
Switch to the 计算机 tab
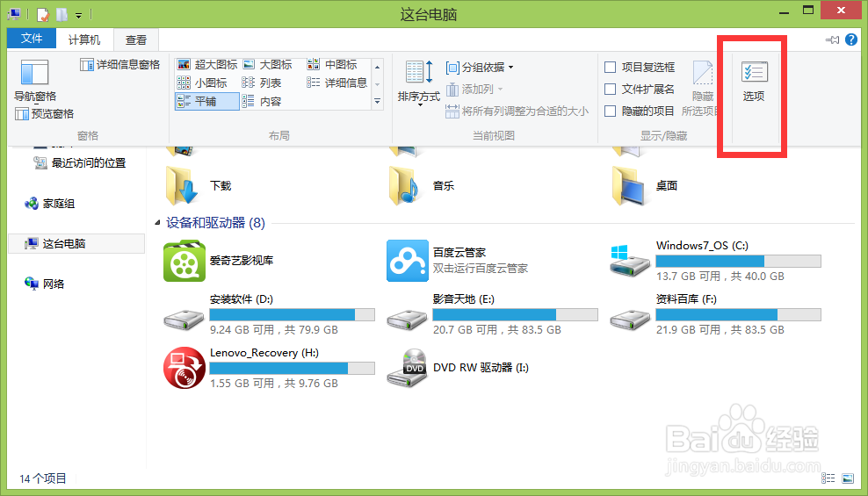pyautogui.click(x=84, y=40)
